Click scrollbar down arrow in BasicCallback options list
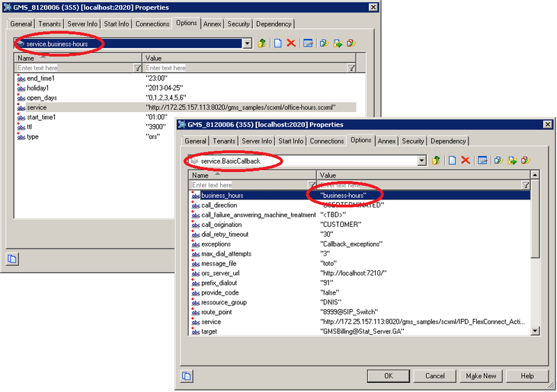The image size is (557, 392). 534,332
